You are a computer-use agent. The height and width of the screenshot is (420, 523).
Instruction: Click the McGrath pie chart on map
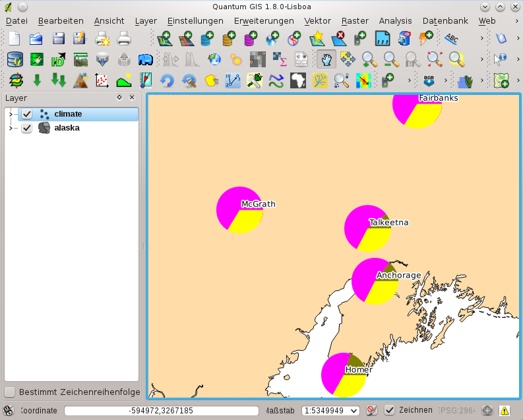tap(239, 210)
